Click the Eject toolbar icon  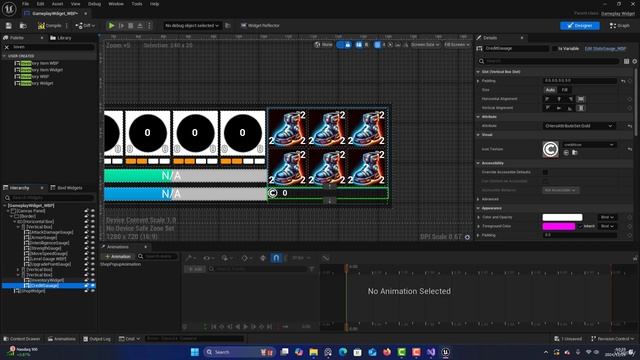tap(140, 26)
